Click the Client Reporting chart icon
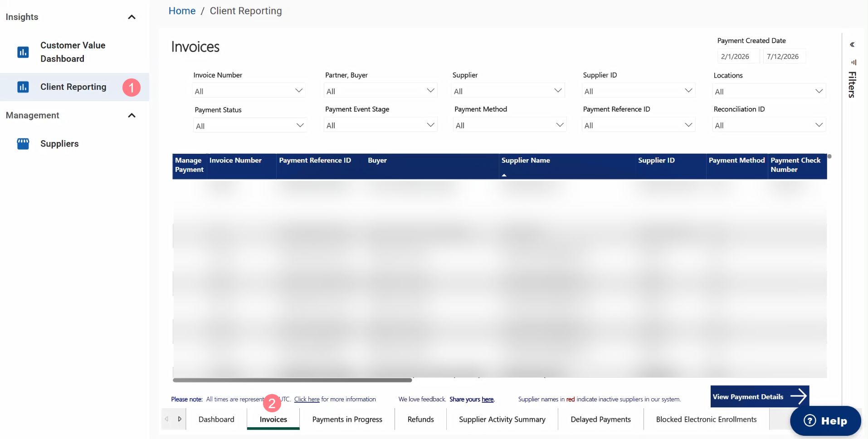This screenshot has width=868, height=439. coord(23,87)
